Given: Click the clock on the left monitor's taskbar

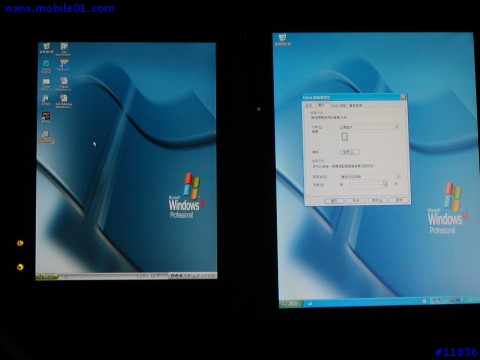Looking at the screenshot, I should [x=208, y=275].
